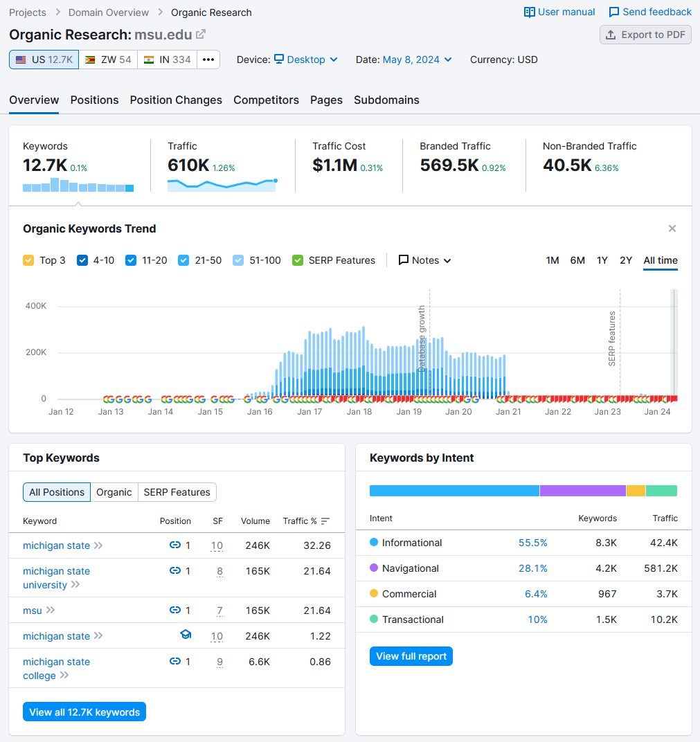This screenshot has width=700, height=742.
Task: Go to the Competitors tab
Action: click(266, 100)
